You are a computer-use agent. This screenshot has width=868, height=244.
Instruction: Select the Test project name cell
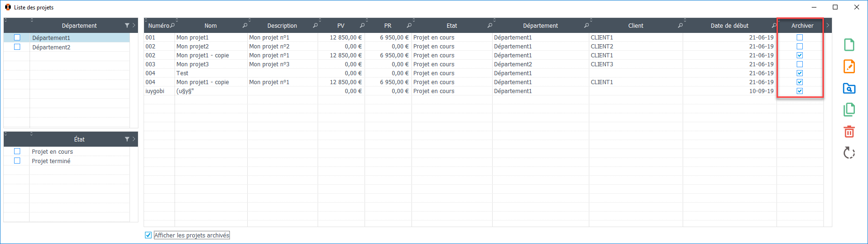pyautogui.click(x=183, y=73)
